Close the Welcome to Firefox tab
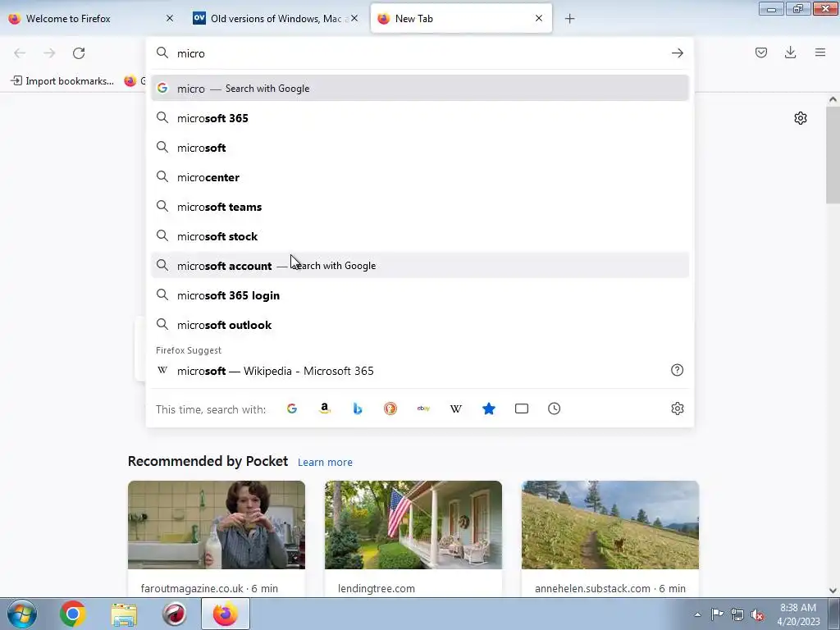 tap(170, 18)
